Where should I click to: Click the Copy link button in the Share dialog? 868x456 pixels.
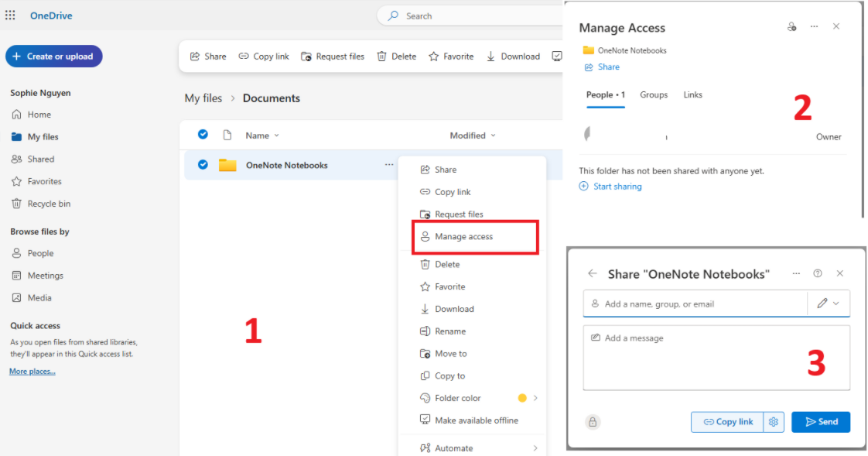point(727,422)
